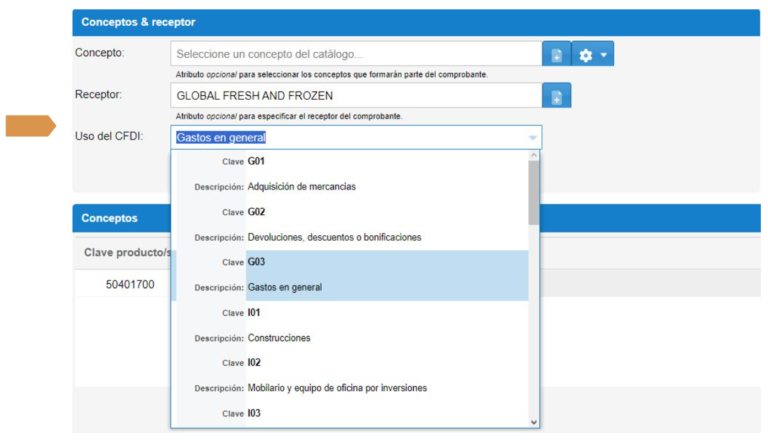Click the Receptor field with GLOBAL FRESH AND FROZEN

click(x=356, y=96)
